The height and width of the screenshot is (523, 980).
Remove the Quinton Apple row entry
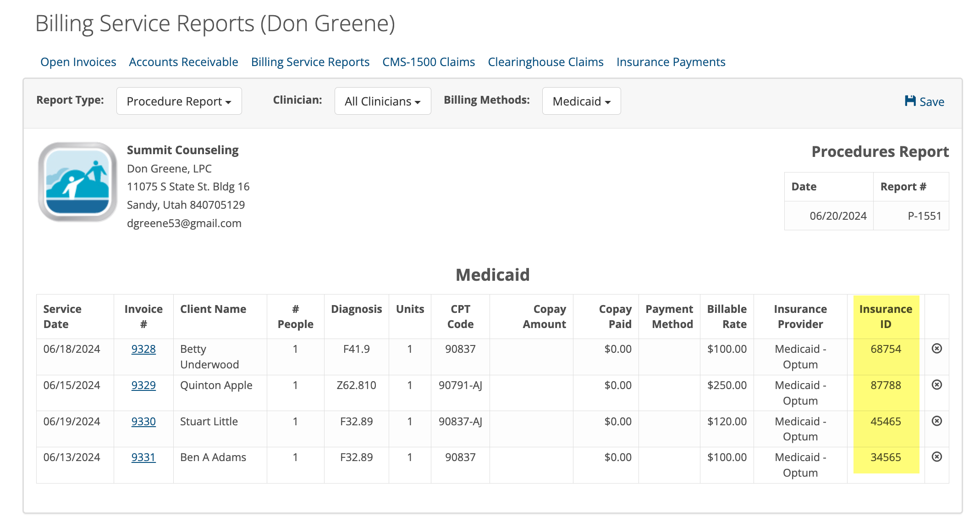936,385
